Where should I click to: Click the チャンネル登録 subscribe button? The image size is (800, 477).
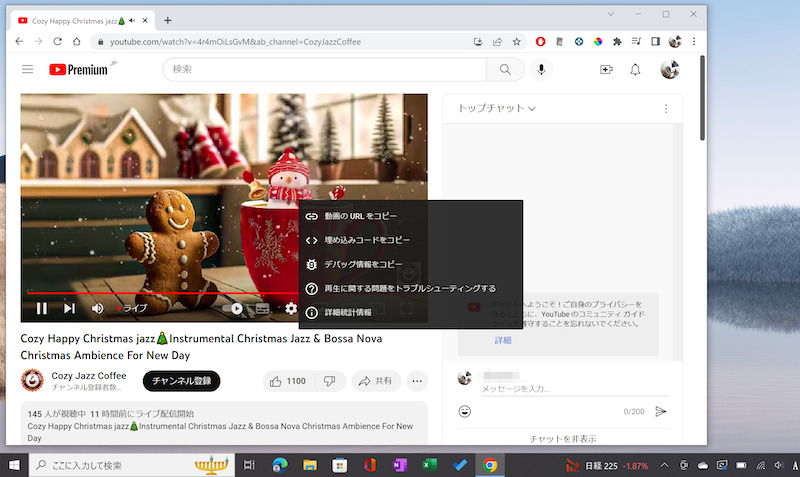[x=181, y=381]
